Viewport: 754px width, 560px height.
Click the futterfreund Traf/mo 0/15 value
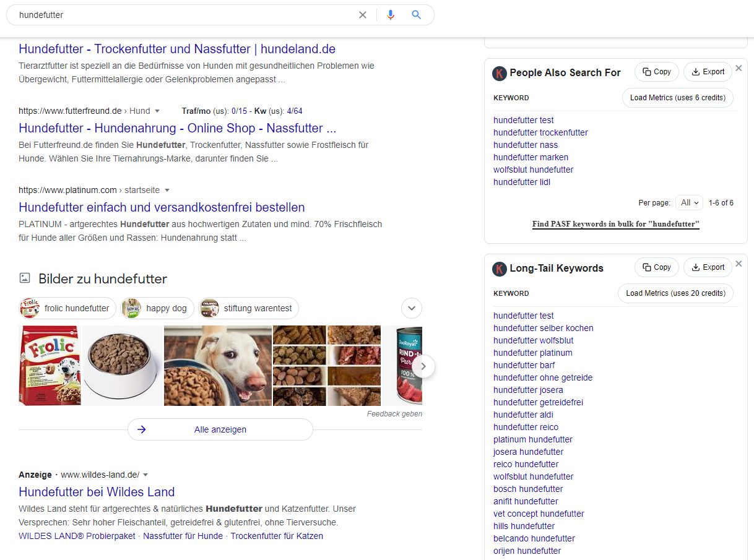coord(240,111)
